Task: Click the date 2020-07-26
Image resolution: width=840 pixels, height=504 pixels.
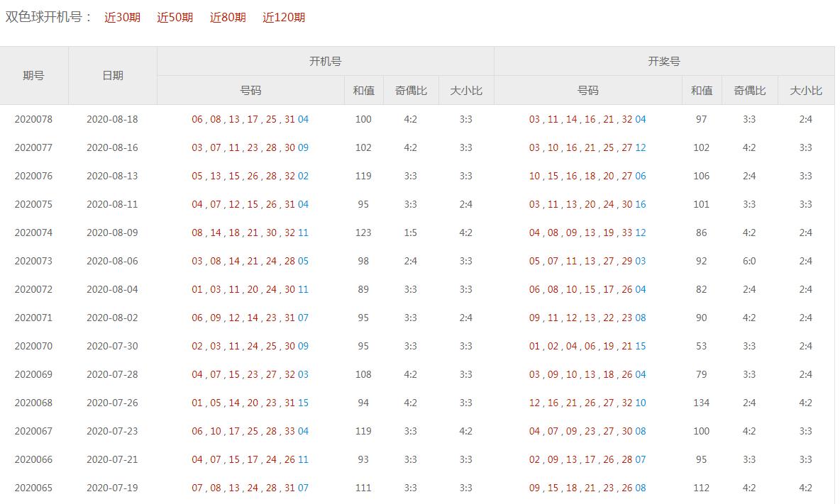Action: (113, 403)
